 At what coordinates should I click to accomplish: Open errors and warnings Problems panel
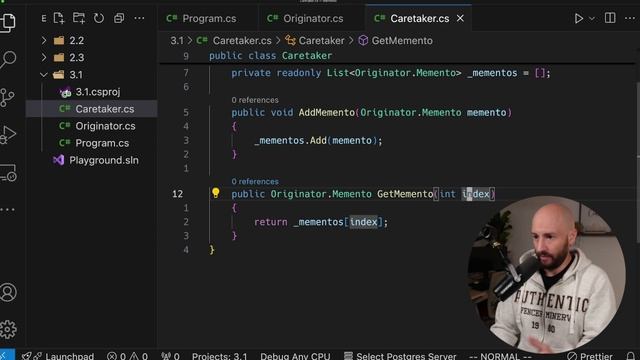(x=127, y=356)
